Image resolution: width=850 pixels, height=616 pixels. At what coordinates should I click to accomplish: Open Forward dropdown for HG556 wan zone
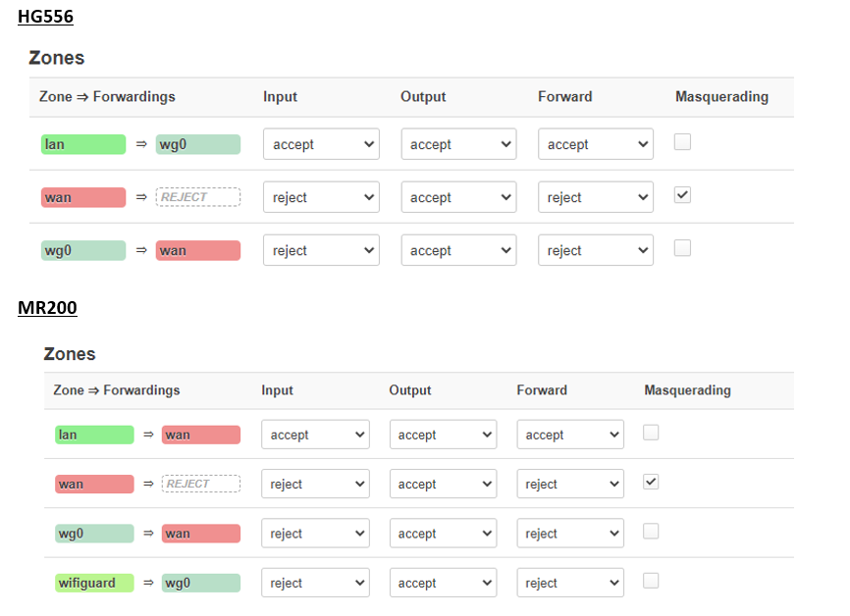pyautogui.click(x=595, y=197)
